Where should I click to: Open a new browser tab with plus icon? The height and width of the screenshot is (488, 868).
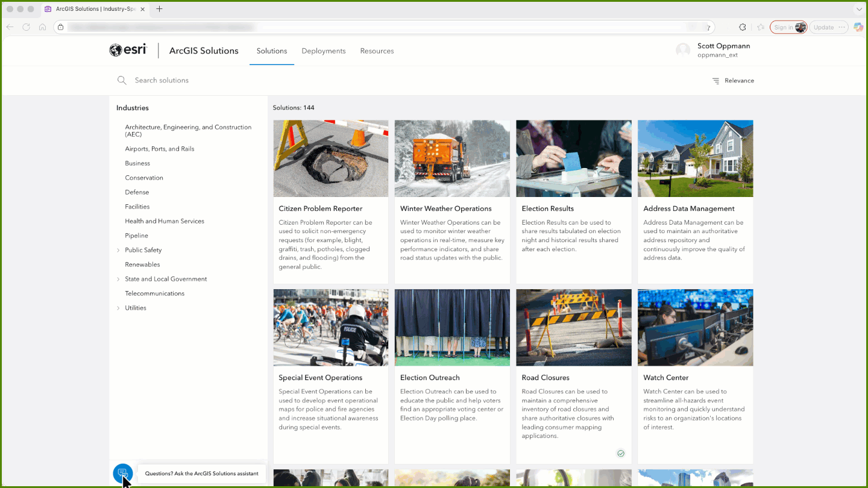[159, 9]
